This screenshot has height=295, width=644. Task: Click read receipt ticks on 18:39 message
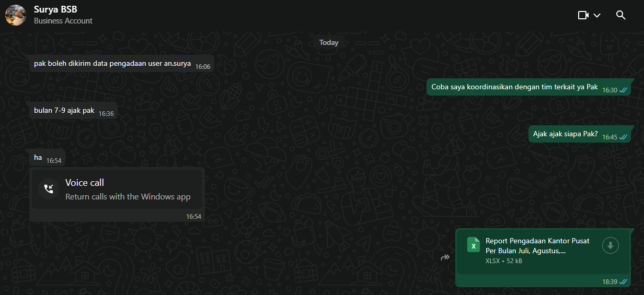623,281
